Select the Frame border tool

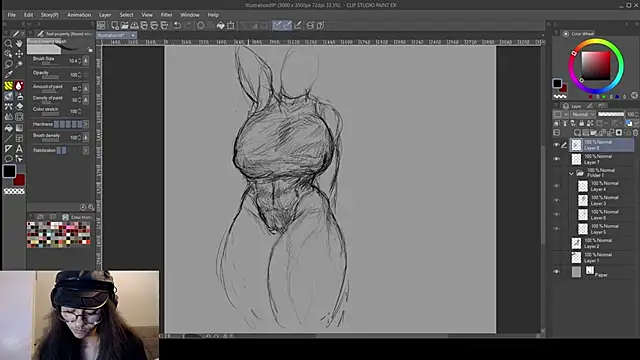[x=19, y=138]
